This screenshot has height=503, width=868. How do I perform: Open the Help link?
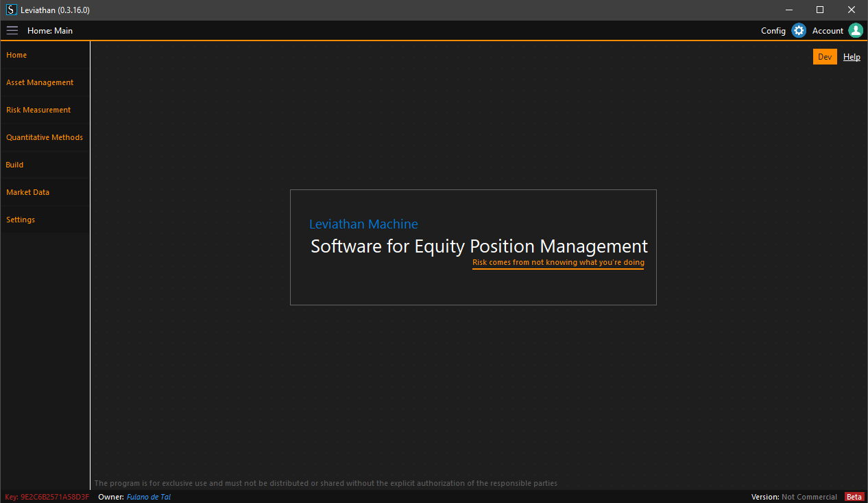click(852, 57)
